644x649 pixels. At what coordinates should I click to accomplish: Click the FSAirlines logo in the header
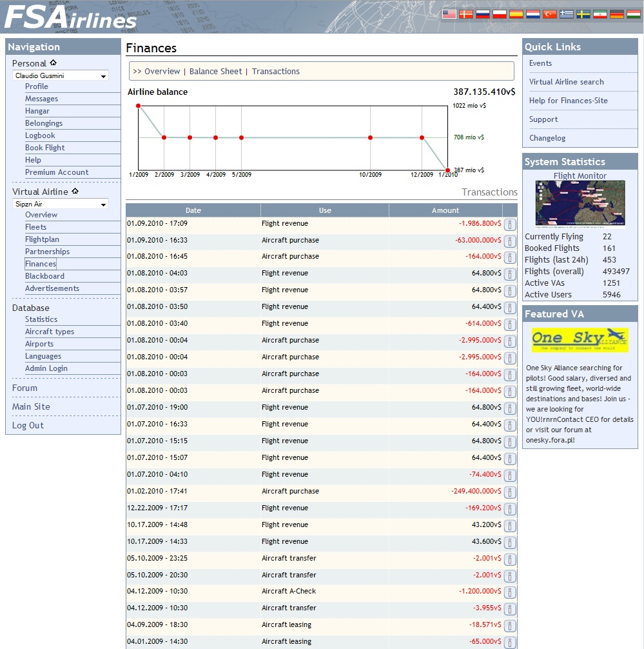click(x=71, y=17)
